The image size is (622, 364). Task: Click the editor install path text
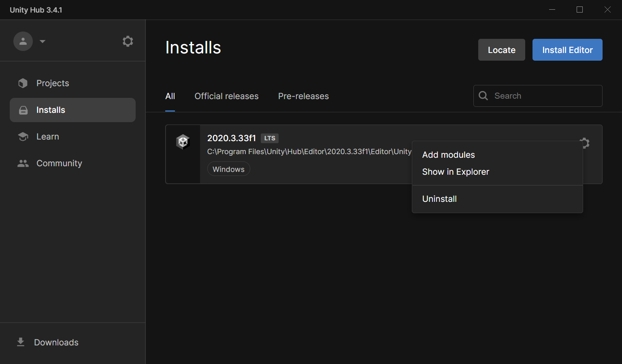click(309, 152)
